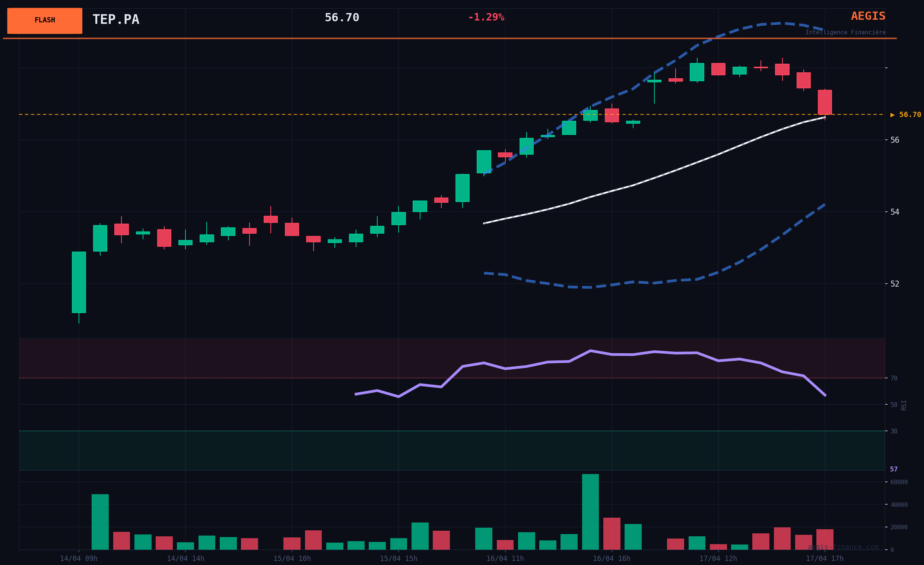The image size is (924, 565).
Task: Click the Intelligence Financière subtitle
Action: pos(845,33)
